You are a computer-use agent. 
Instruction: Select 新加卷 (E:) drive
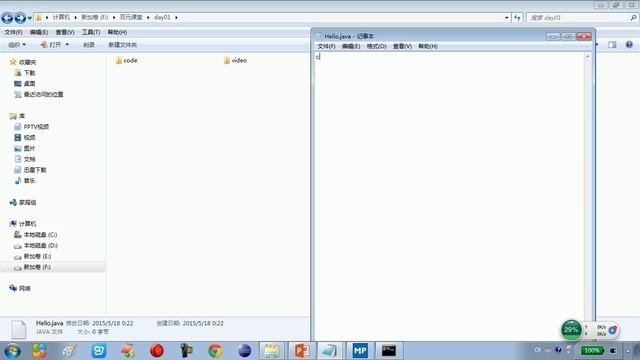pos(37,256)
